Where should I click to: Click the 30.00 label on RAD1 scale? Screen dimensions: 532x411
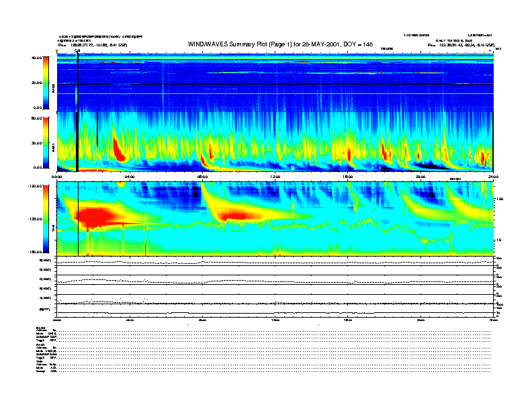[x=36, y=143]
